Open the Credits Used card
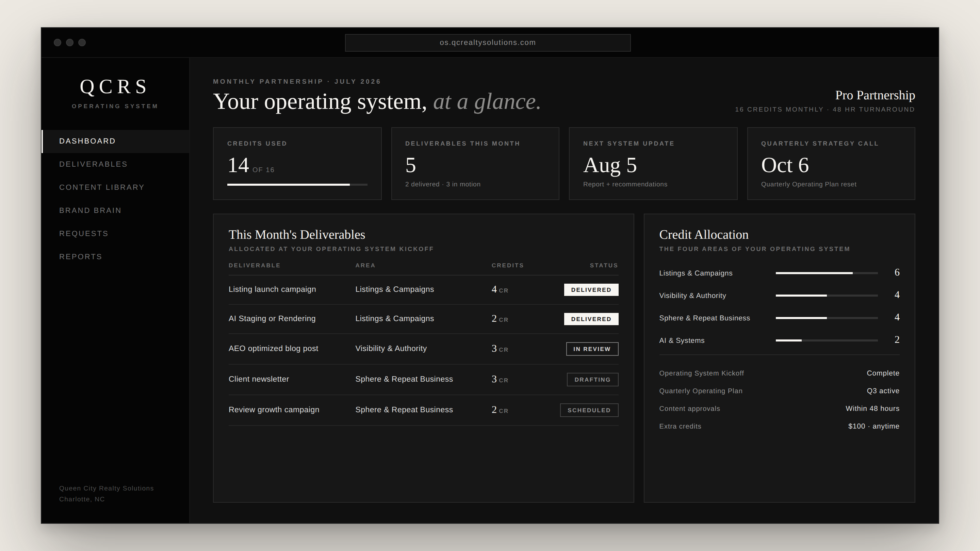980x551 pixels. [x=297, y=164]
